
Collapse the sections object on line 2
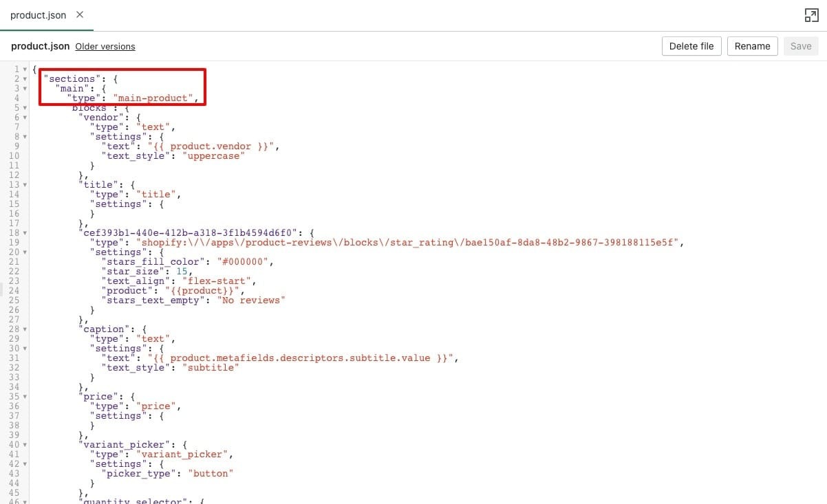coord(25,78)
